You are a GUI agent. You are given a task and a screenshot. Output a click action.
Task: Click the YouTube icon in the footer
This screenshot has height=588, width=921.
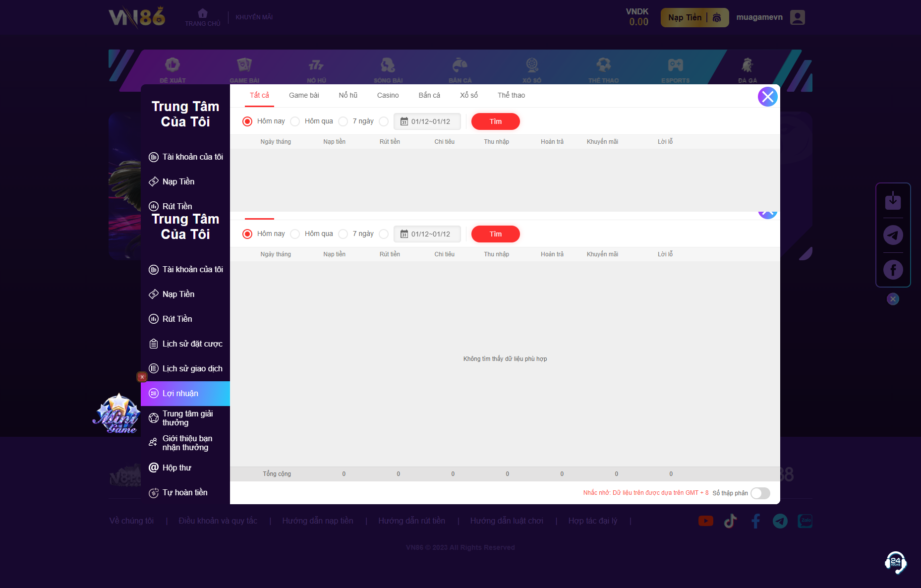(705, 521)
